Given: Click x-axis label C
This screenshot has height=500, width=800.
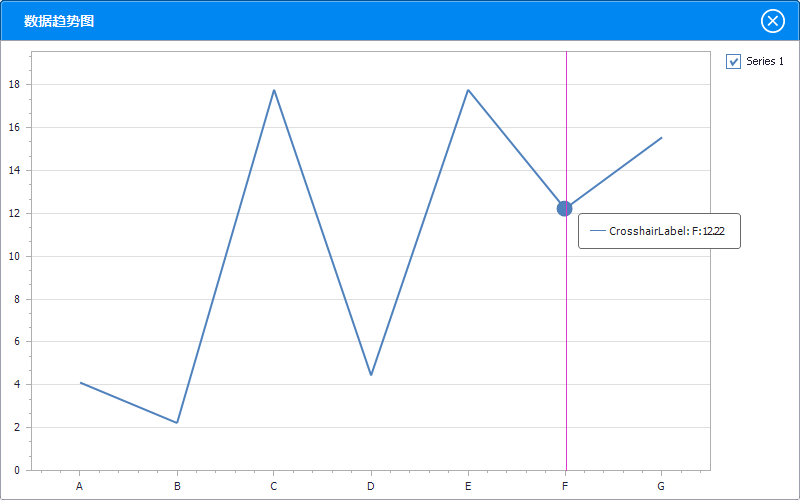Looking at the screenshot, I should (x=273, y=486).
